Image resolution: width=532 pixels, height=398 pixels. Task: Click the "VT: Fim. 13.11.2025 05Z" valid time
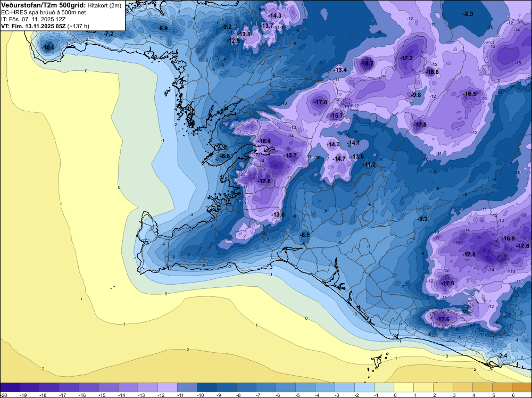point(34,26)
